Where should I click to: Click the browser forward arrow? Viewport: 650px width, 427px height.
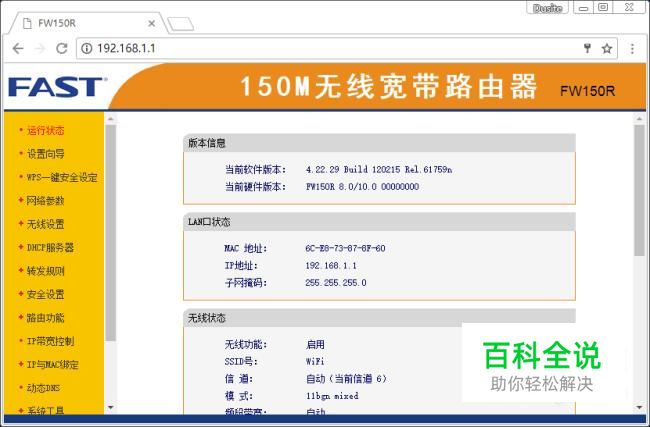pos(40,49)
